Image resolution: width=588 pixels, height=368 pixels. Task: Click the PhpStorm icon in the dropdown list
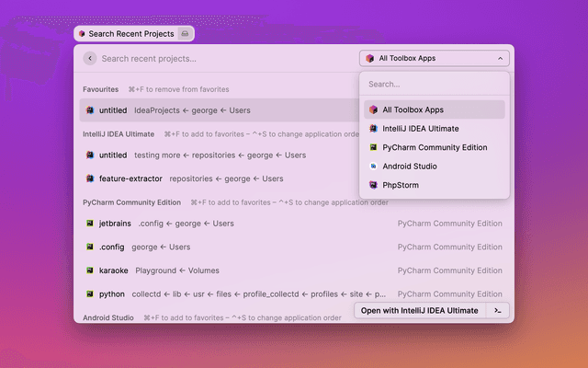[373, 185]
